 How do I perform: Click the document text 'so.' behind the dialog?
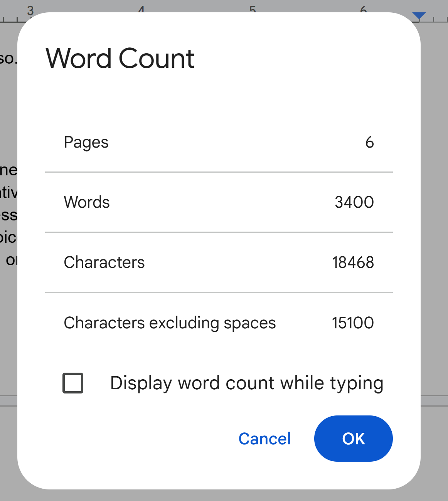click(x=8, y=59)
